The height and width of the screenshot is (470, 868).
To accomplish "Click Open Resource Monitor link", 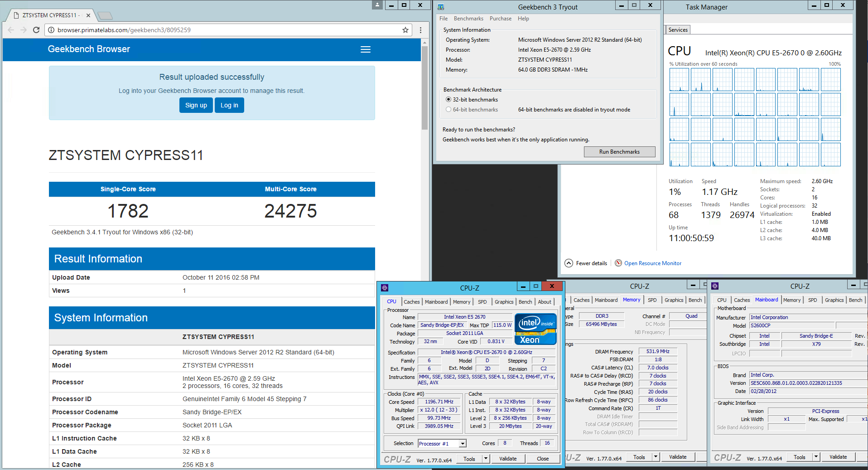I will [652, 263].
